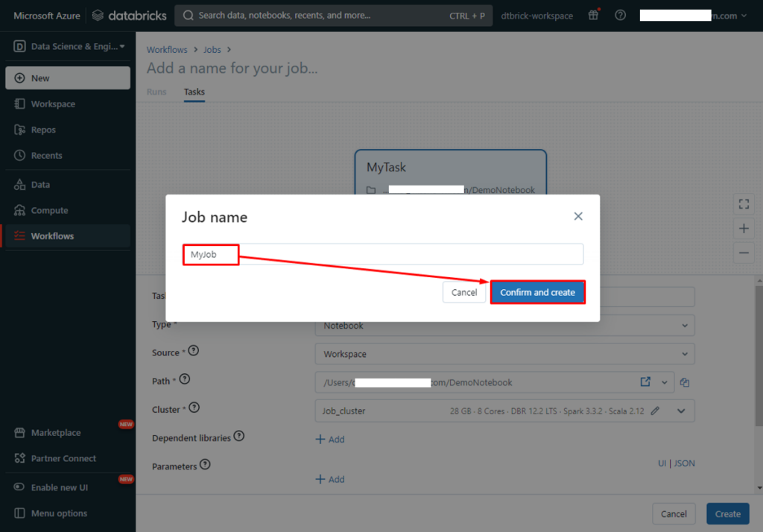Expand the Type Notebook dropdown
763x532 pixels.
pyautogui.click(x=504, y=326)
